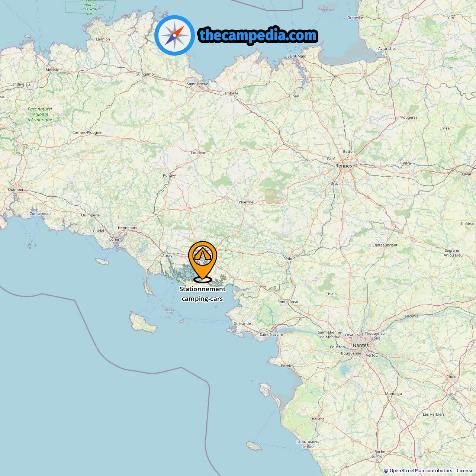Image resolution: width=476 pixels, height=476 pixels.
Task: Click the Saint-Brieuc town label
Action: pos(197,84)
